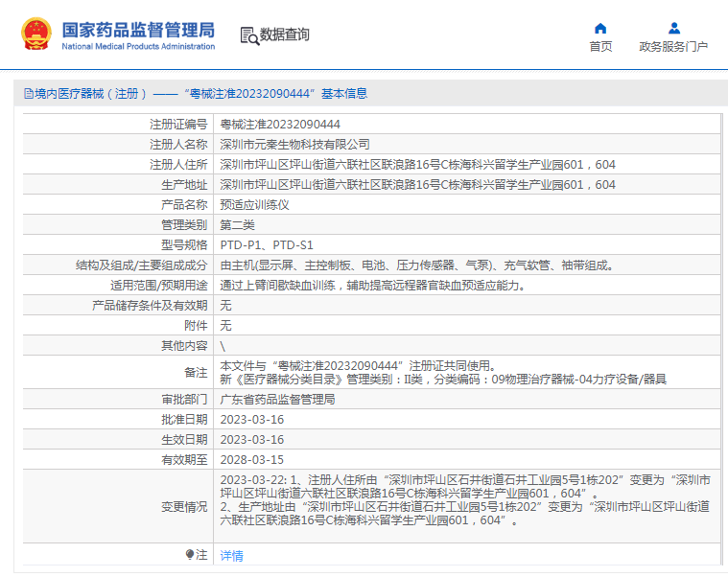Select approval date 2023-03-16 in 批准日期 row
Viewport: 728px width, 577px height.
[251, 419]
